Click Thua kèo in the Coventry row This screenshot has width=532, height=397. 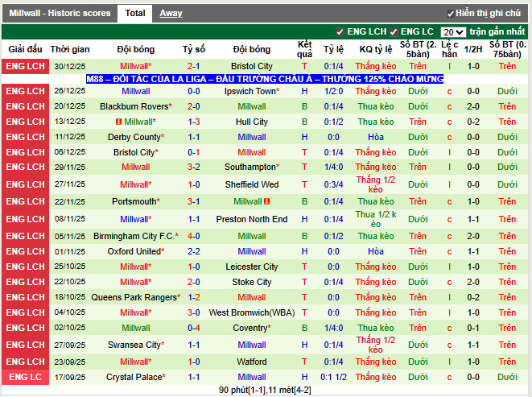pos(376,328)
